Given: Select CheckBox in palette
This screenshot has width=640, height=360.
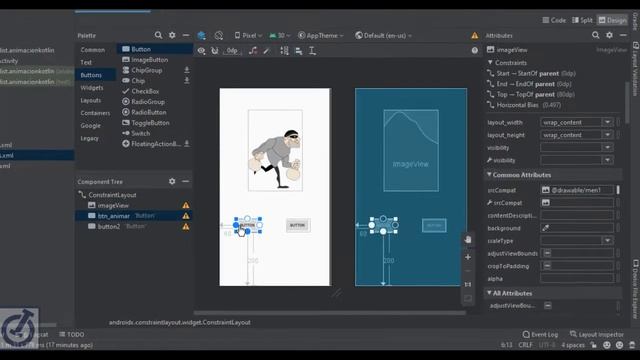Looking at the screenshot, I should 145,91.
